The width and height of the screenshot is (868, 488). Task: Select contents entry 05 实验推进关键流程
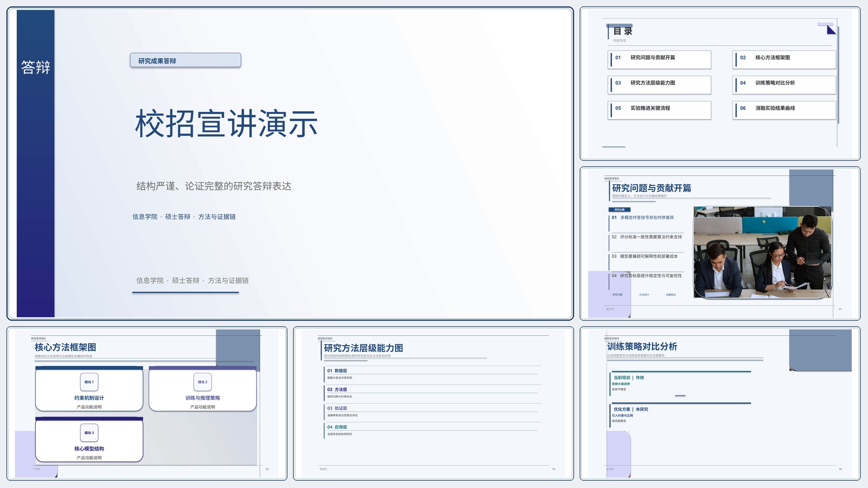pyautogui.click(x=659, y=110)
